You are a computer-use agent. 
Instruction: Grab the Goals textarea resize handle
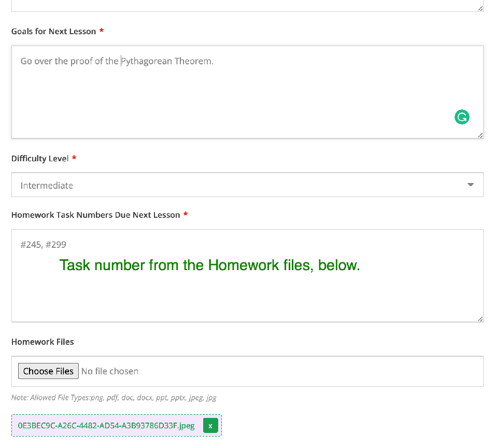[480, 135]
